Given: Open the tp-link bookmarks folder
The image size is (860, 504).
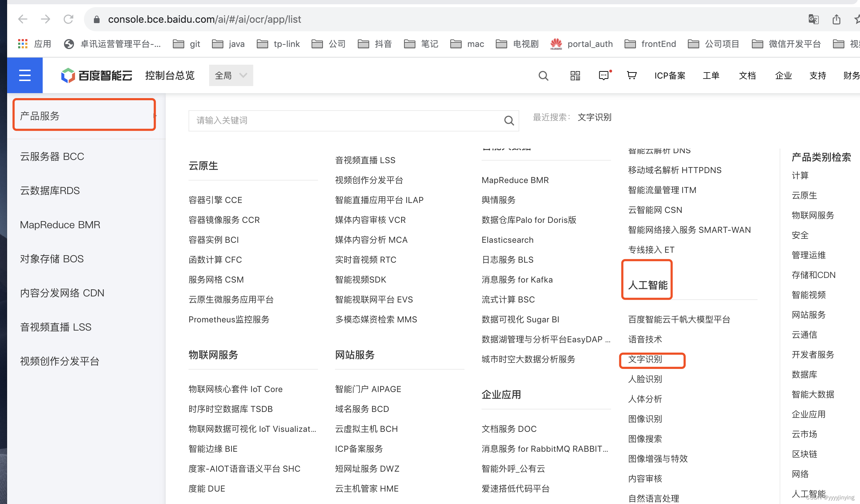Looking at the screenshot, I should [x=278, y=44].
